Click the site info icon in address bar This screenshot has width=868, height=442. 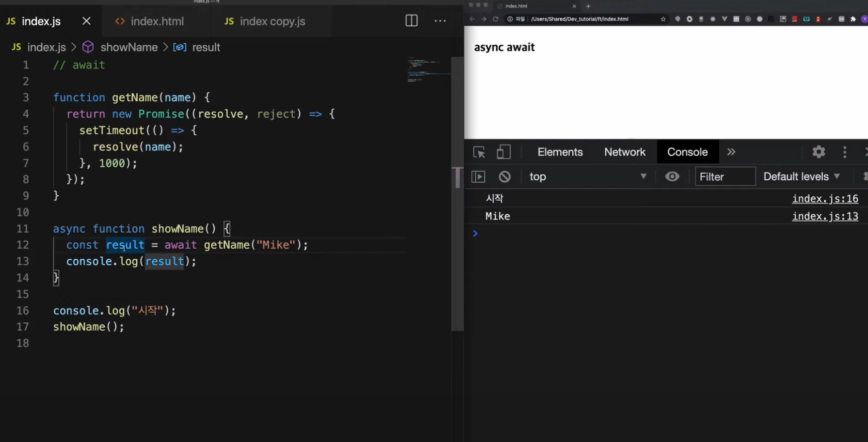[x=510, y=19]
